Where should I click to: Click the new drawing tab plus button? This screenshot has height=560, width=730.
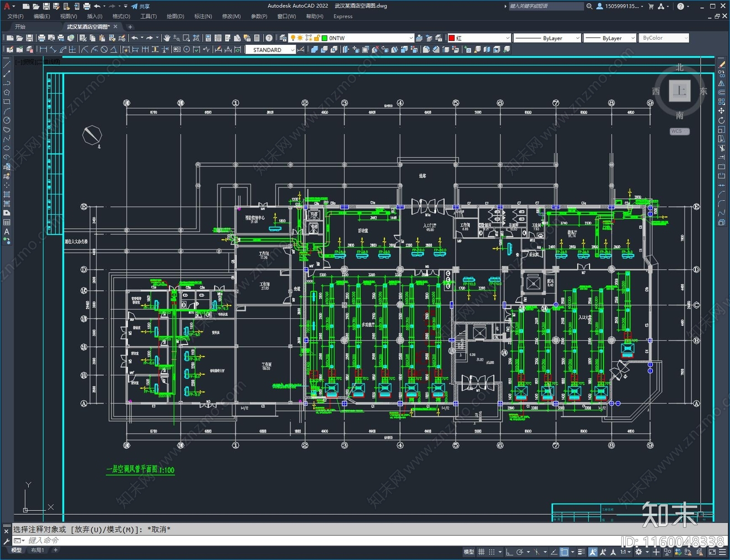[x=130, y=26]
